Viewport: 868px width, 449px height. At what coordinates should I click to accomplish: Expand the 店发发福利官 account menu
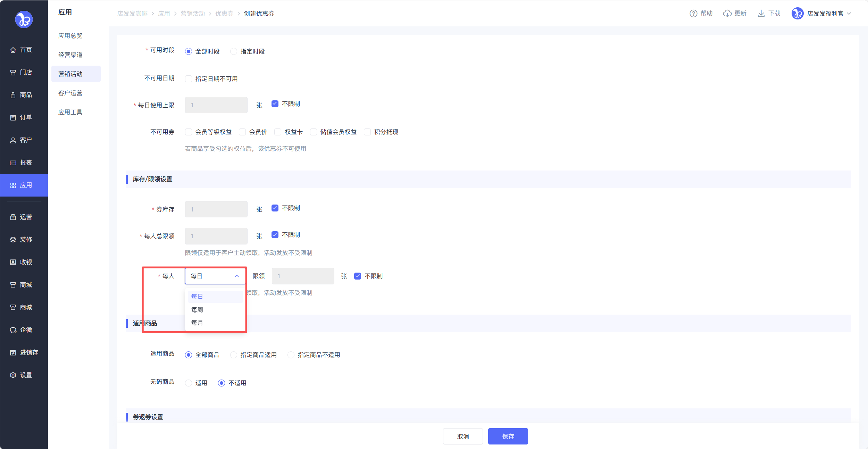849,14
